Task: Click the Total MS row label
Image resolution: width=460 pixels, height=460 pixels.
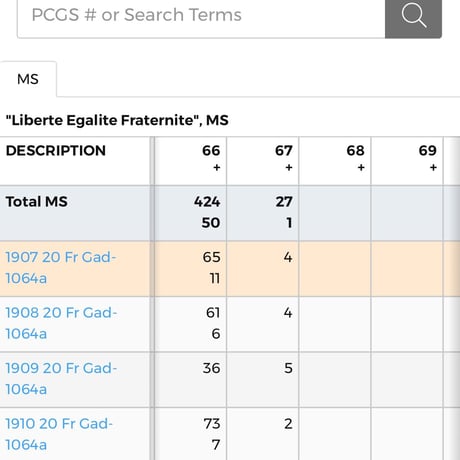Action: (x=37, y=202)
